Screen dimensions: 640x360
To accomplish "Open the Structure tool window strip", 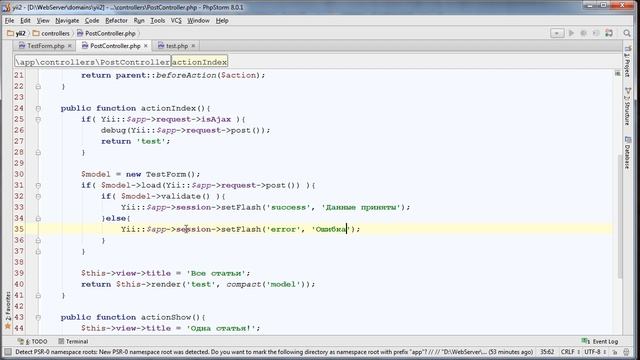I will click(x=627, y=107).
